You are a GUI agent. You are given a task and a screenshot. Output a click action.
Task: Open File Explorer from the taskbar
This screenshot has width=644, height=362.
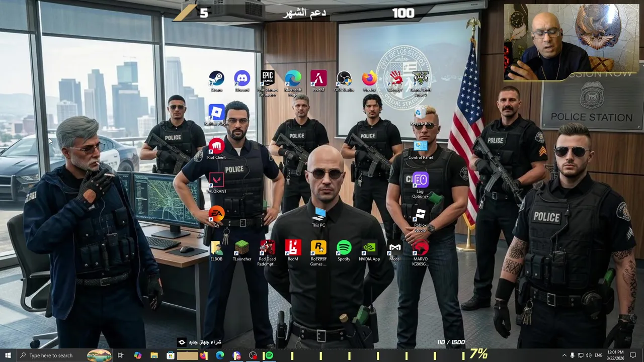click(154, 355)
